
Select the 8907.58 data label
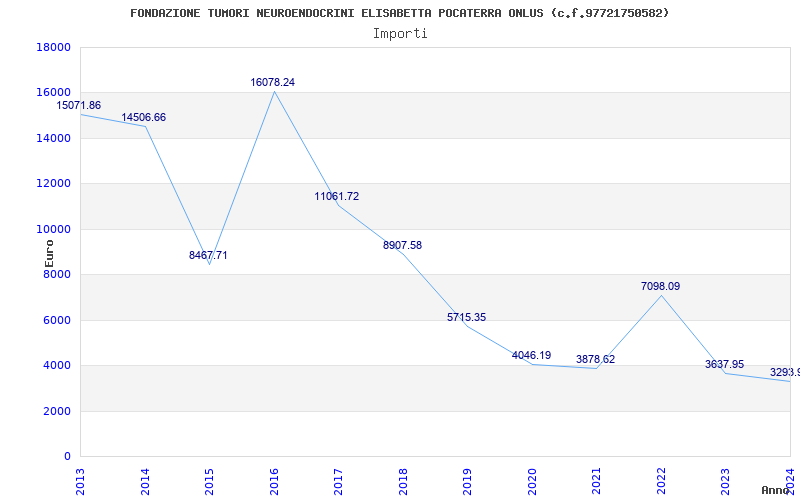[403, 245]
